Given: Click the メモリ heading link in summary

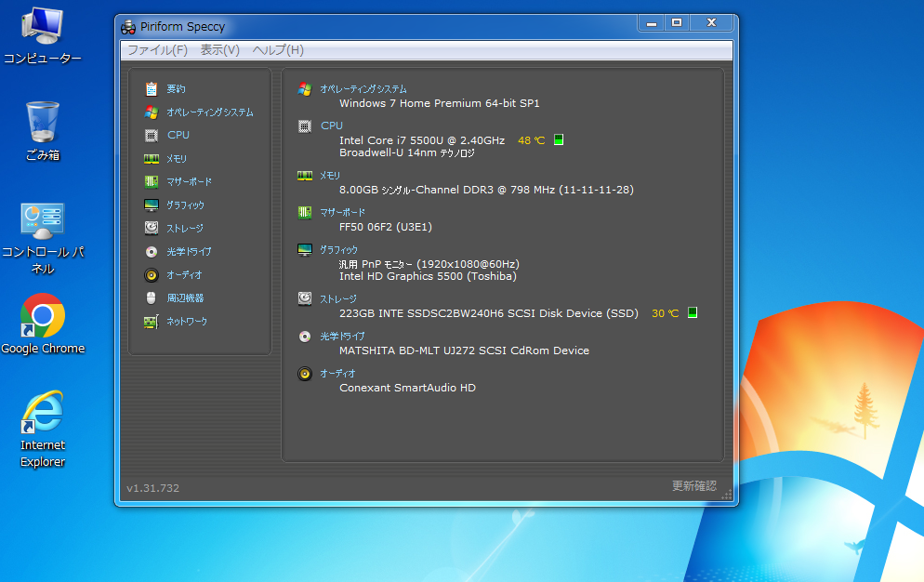Looking at the screenshot, I should tap(330, 176).
